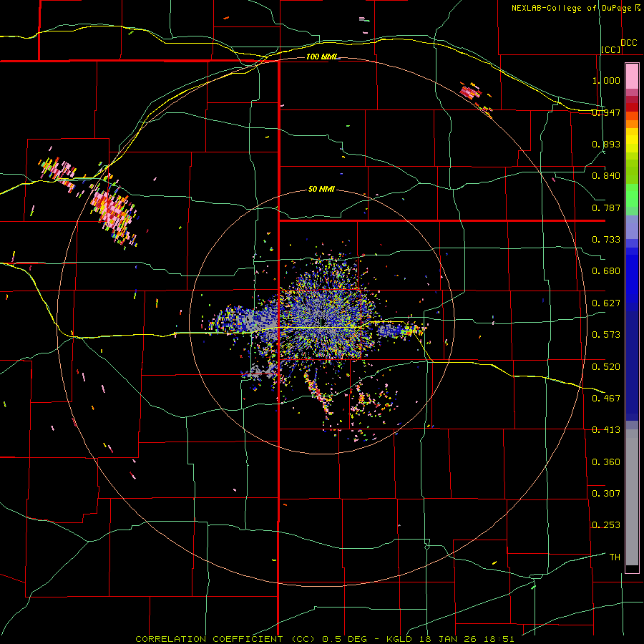Select the DCC label above the color bar

(x=628, y=43)
